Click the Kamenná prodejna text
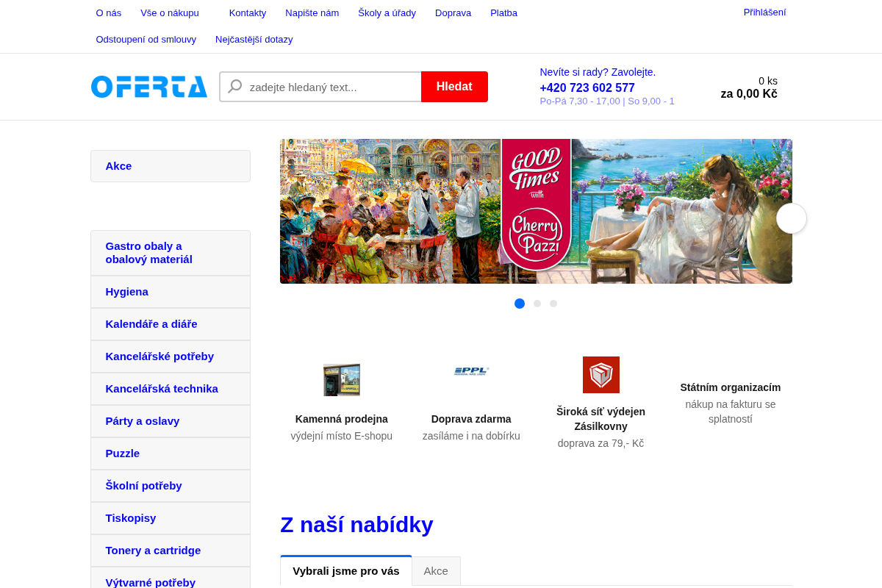Viewport: 882px width, 588px height. click(x=342, y=419)
